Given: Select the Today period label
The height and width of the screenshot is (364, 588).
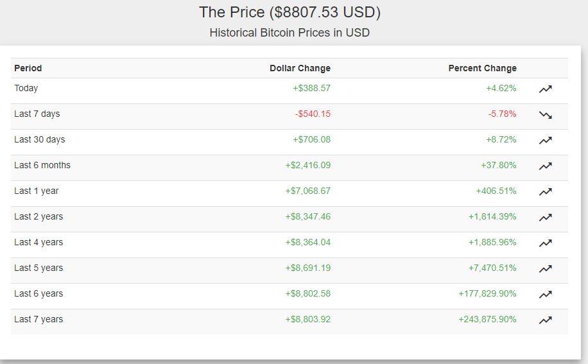Looking at the screenshot, I should pos(26,88).
